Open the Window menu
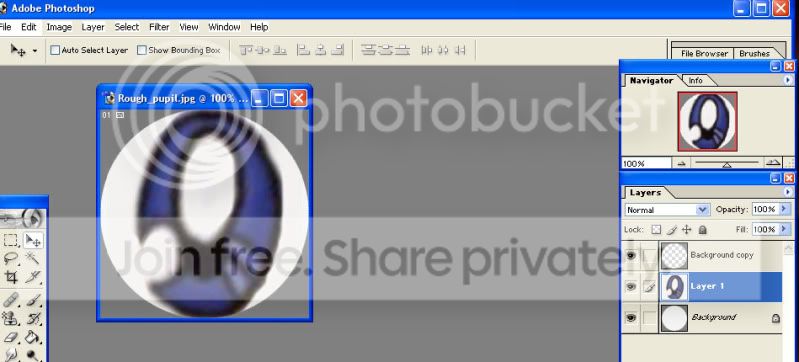This screenshot has height=362, width=799. (224, 27)
